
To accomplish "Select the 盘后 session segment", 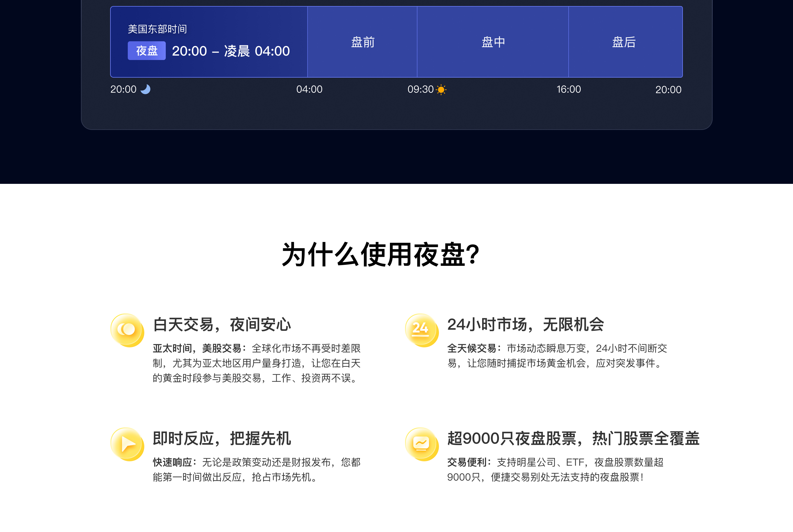I will pos(625,42).
